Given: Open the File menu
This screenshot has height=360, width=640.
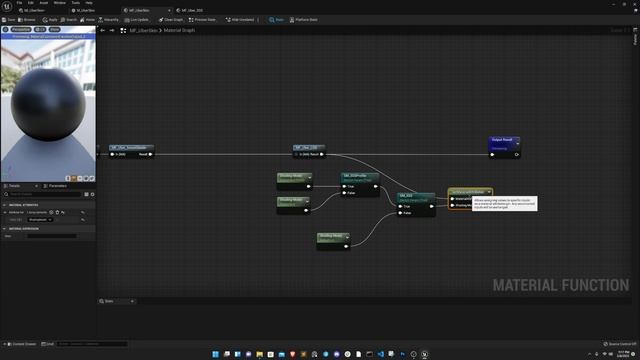Looking at the screenshot, I should pos(19,3).
